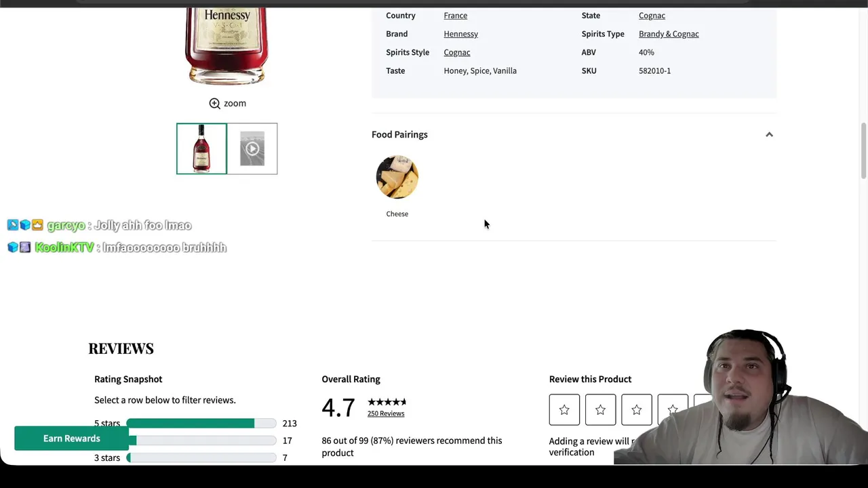The width and height of the screenshot is (868, 488).
Task: Filter reviews by 5 stars row
Action: click(x=195, y=423)
